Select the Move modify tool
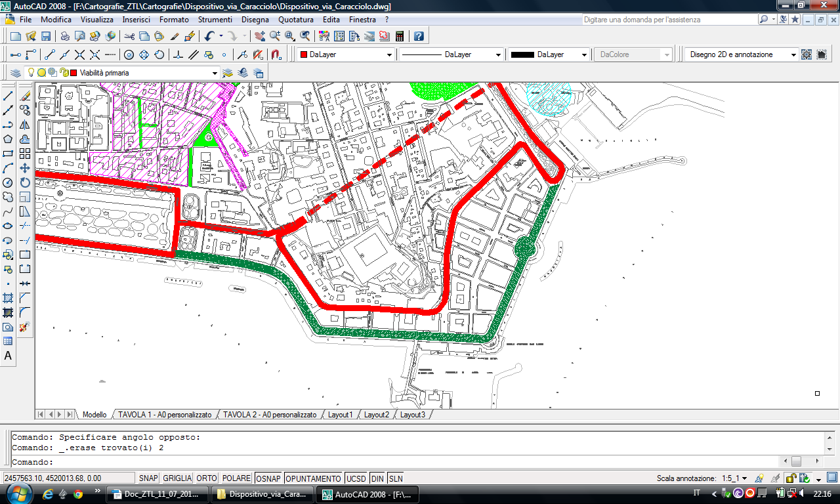The image size is (840, 504). click(x=25, y=168)
